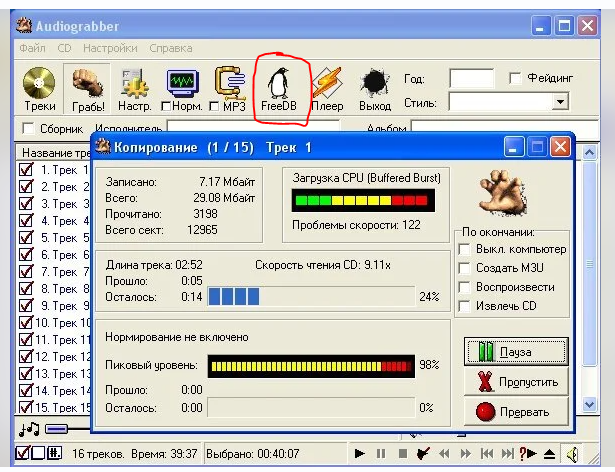This screenshot has width=615, height=472.
Task: Enable the Норм. checkbox
Action: pos(166,106)
